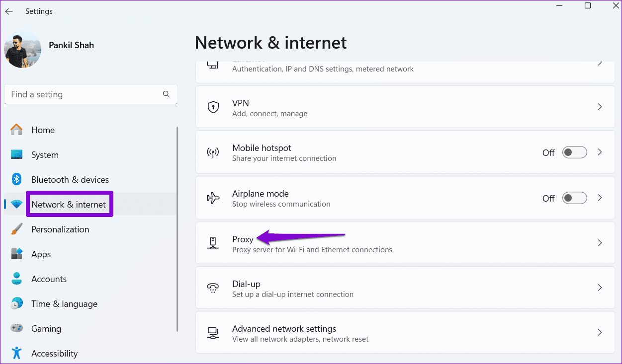This screenshot has width=622, height=364.
Task: Enable the Airplane mode switch
Action: [574, 198]
